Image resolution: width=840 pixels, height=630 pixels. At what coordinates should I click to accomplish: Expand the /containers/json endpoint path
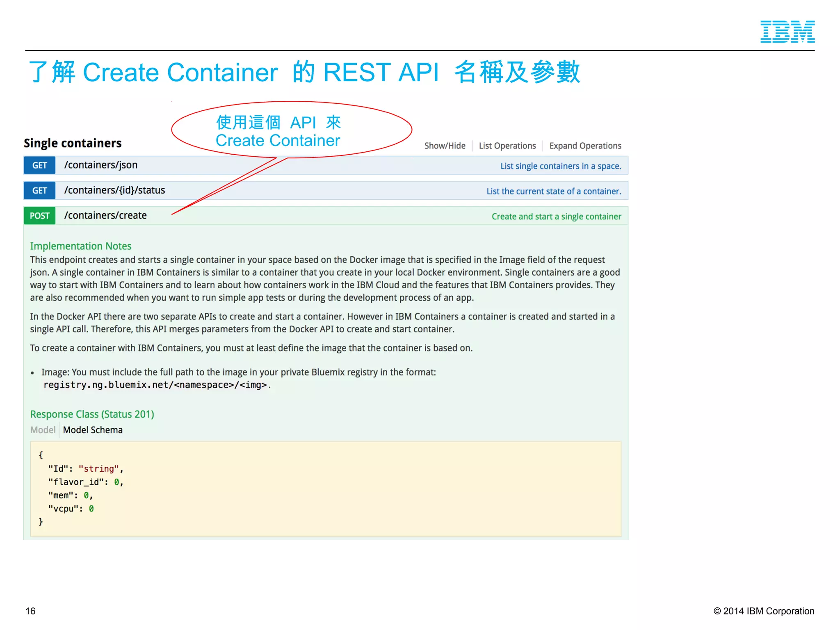pyautogui.click(x=101, y=165)
